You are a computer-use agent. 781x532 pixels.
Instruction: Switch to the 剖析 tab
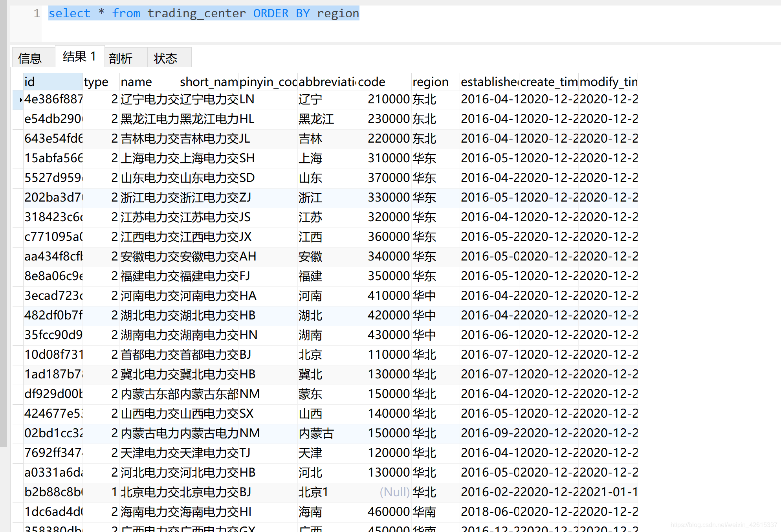pos(121,58)
